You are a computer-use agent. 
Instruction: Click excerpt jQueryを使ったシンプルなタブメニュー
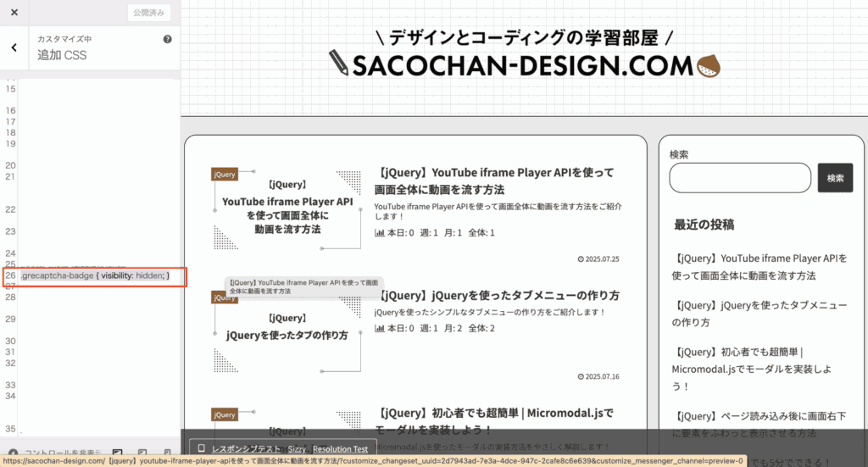490,312
